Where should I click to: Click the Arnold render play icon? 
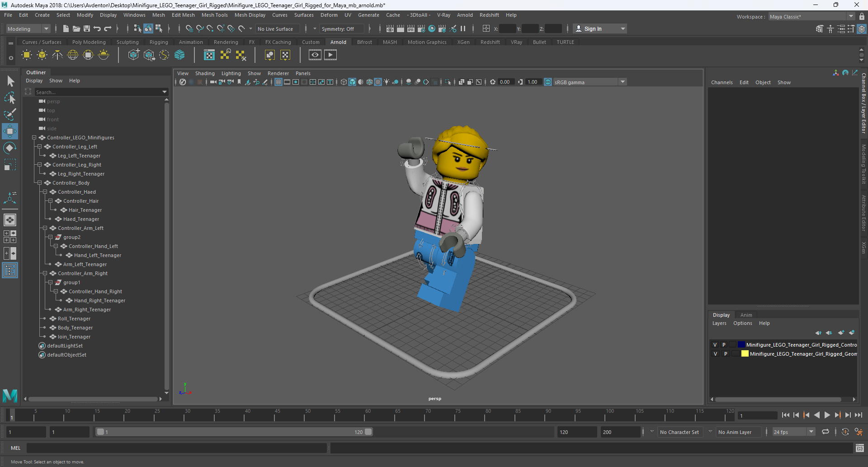pyautogui.click(x=330, y=55)
